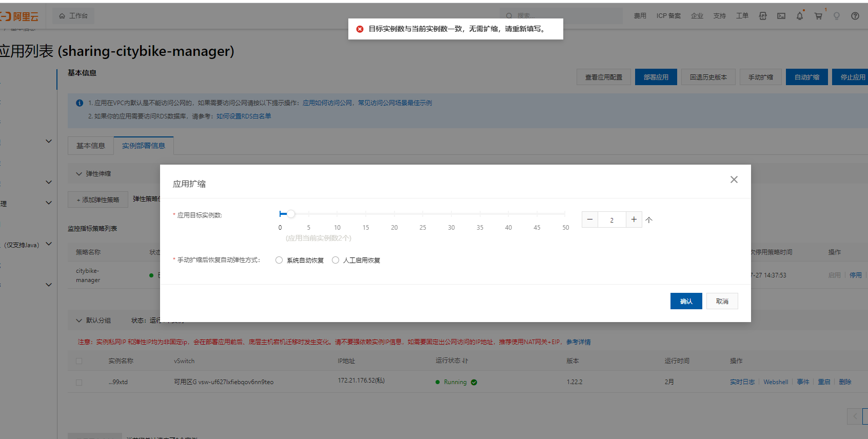The width and height of the screenshot is (868, 439).
Task: Click the green check icon next to Running
Action: click(x=474, y=382)
